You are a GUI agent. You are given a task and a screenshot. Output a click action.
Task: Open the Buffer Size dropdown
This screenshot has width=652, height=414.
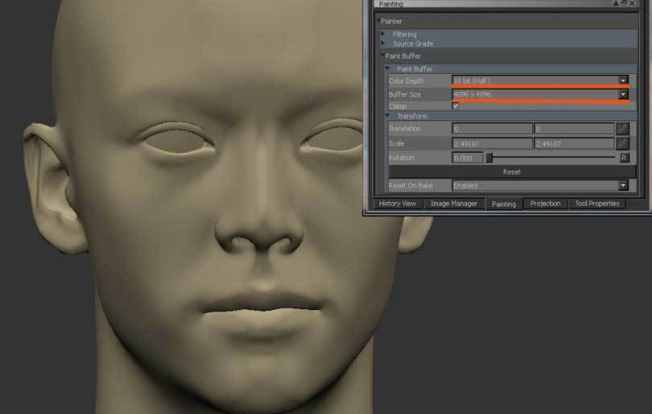click(x=623, y=94)
